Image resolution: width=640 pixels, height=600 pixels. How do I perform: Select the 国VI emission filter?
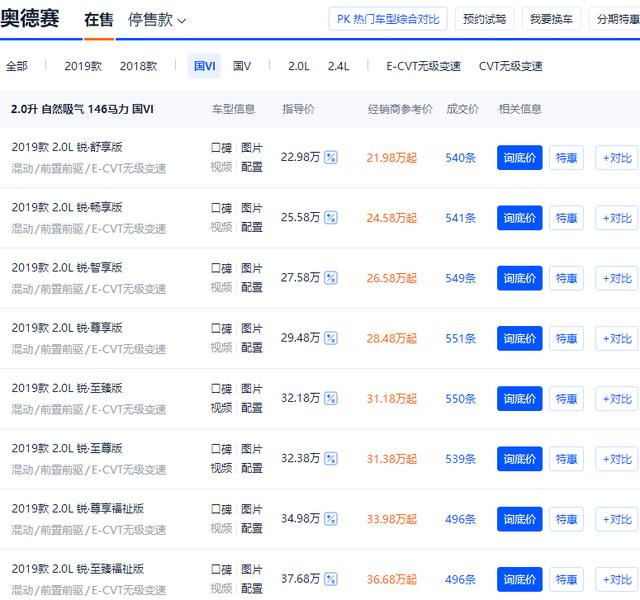pyautogui.click(x=204, y=66)
